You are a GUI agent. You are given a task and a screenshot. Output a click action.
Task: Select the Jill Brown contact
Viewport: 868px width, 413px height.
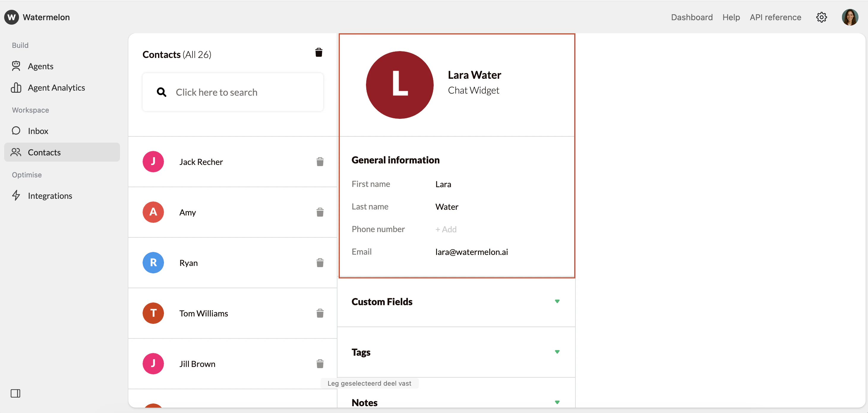click(233, 364)
